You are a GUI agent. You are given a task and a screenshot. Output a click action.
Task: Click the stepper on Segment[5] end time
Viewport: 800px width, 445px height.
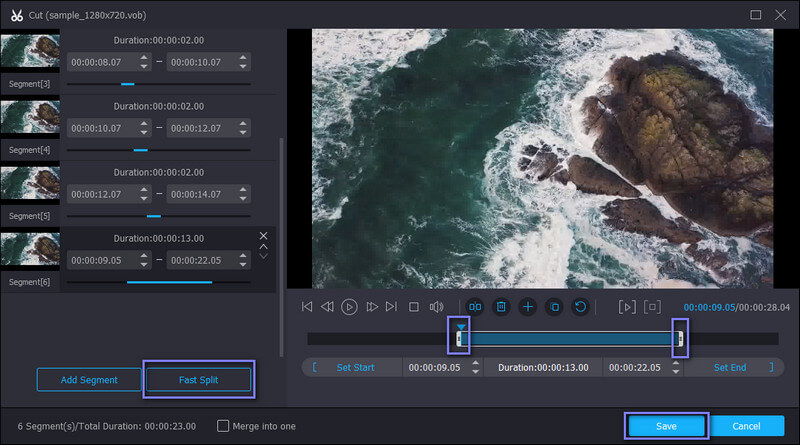pyautogui.click(x=244, y=193)
